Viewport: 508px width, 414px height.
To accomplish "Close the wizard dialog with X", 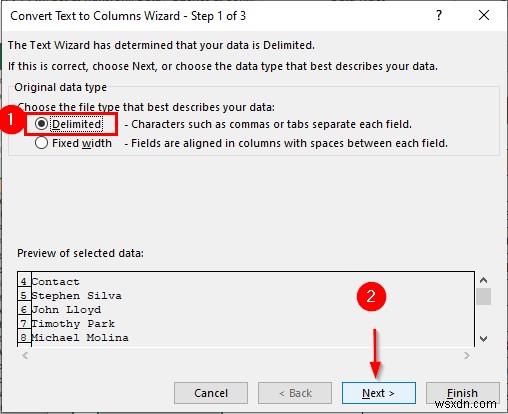I will tap(484, 15).
